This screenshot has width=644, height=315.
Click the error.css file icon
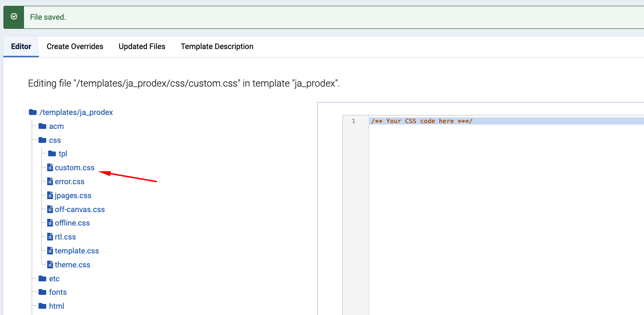pyautogui.click(x=50, y=182)
